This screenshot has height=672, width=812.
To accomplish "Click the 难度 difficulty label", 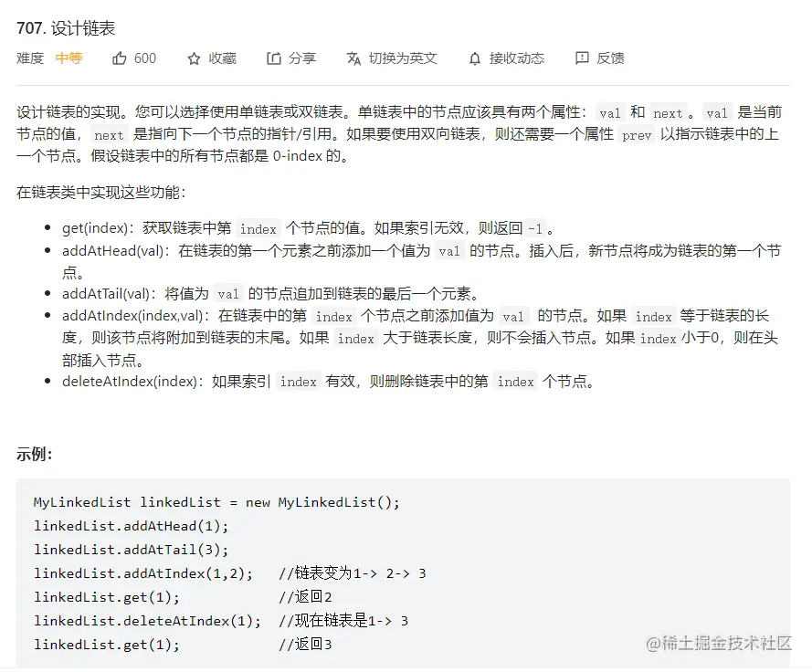I will (x=30, y=58).
